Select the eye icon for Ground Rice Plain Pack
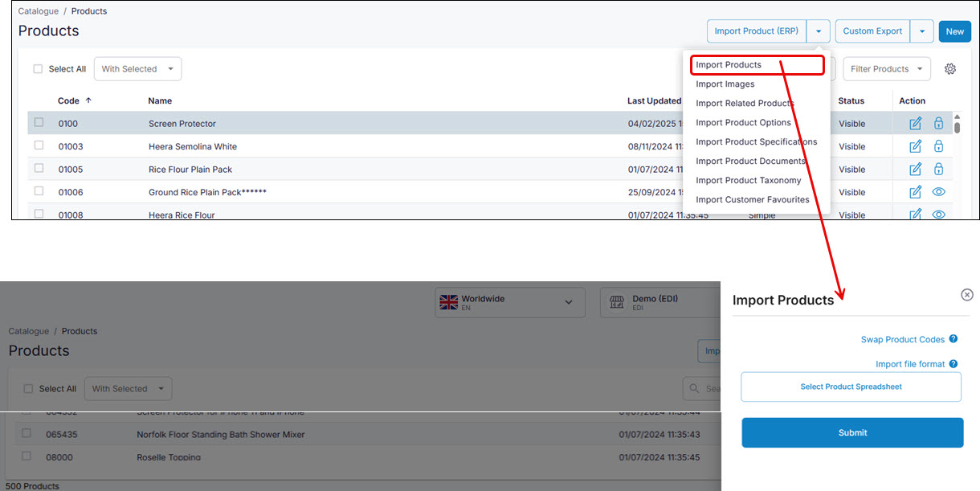Screen dimensions: 980x491 click(x=938, y=191)
